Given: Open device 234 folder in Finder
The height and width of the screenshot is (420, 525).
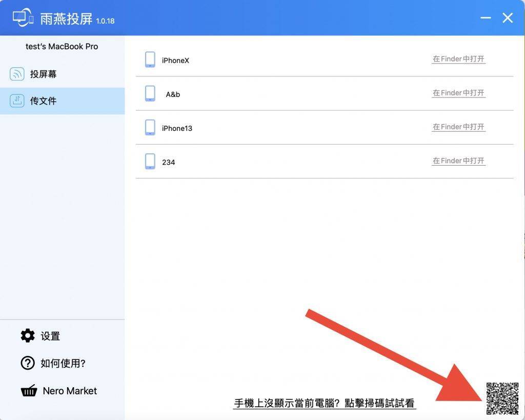Looking at the screenshot, I should [458, 161].
